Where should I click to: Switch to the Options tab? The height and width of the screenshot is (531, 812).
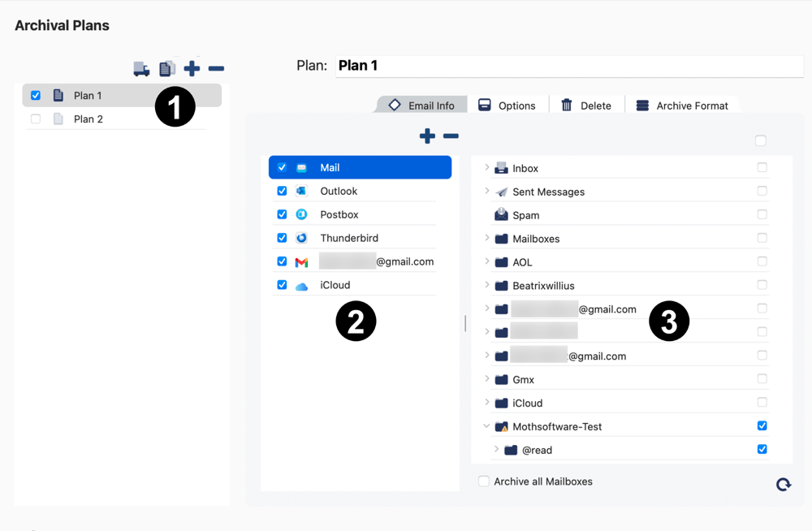pos(507,106)
